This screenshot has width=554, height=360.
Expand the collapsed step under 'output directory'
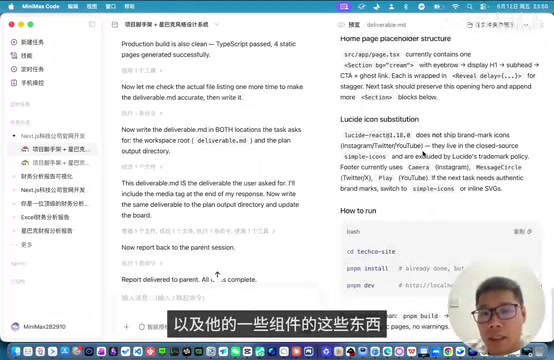click(142, 167)
